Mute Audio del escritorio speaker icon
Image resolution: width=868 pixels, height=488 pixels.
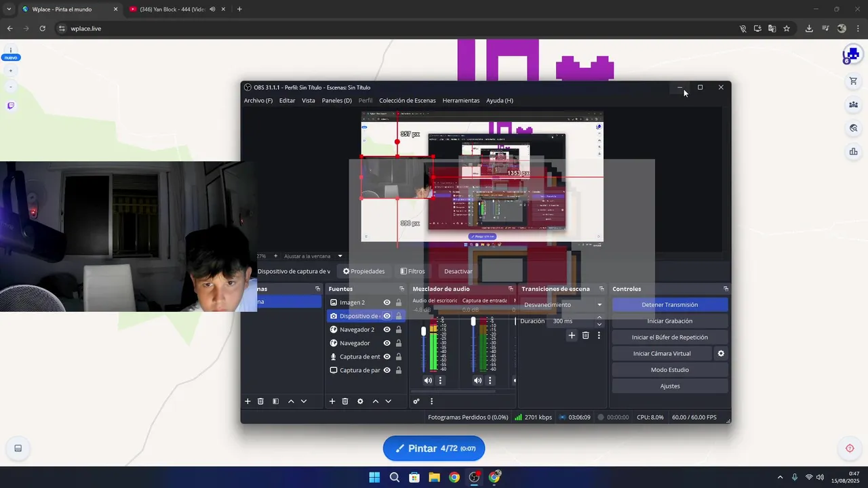point(428,380)
